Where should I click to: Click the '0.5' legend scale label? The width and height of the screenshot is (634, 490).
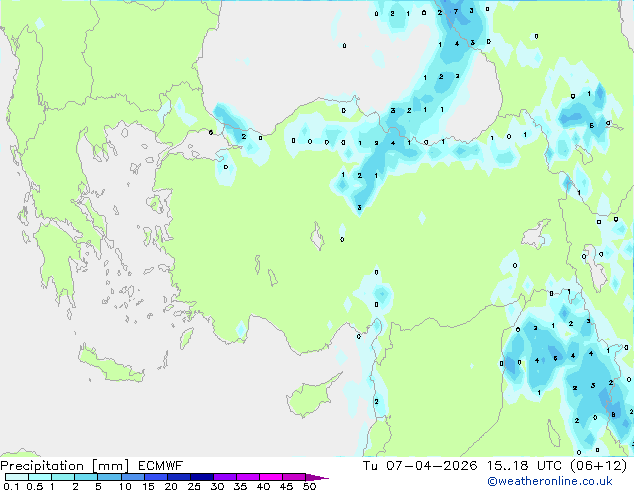(34, 486)
